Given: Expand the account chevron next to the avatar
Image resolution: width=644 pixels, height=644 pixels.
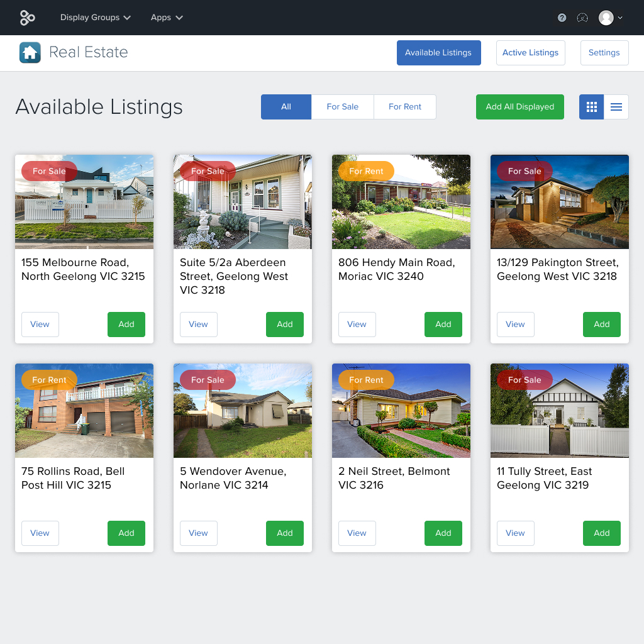Looking at the screenshot, I should [x=621, y=18].
